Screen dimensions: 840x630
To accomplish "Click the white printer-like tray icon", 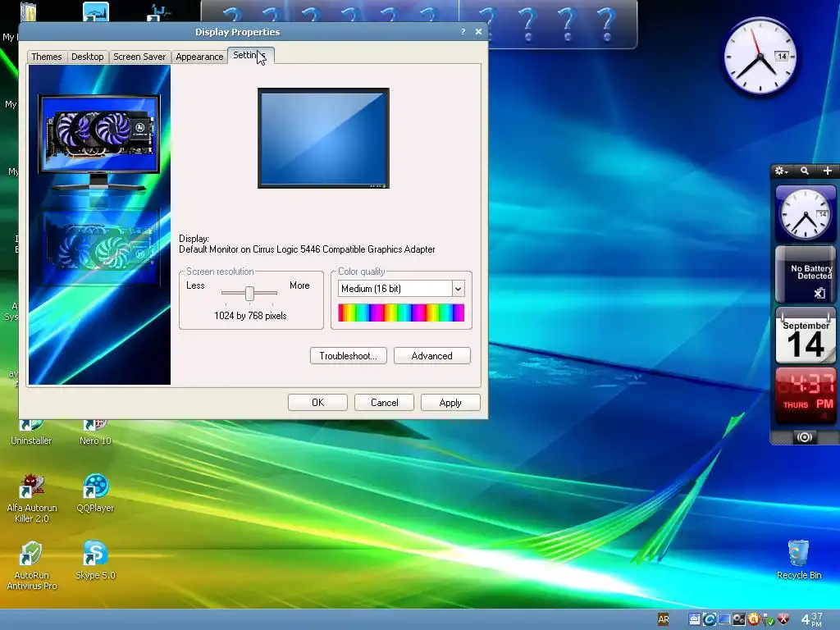I will point(694,620).
